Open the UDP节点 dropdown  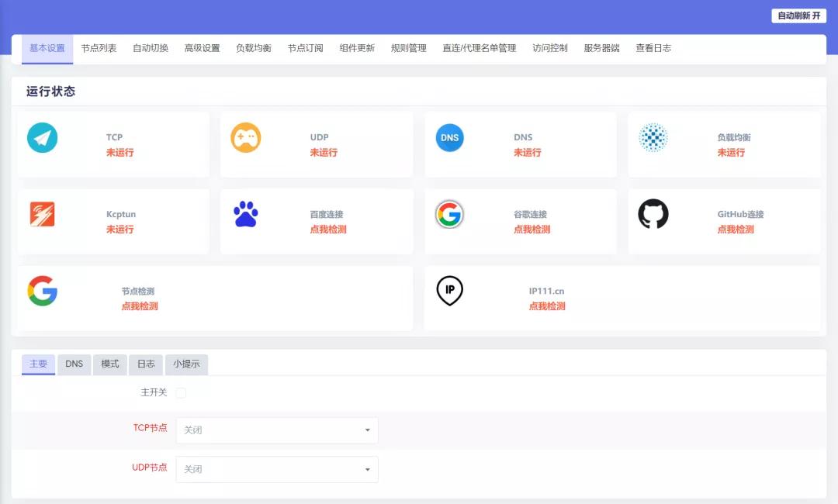[x=277, y=469]
